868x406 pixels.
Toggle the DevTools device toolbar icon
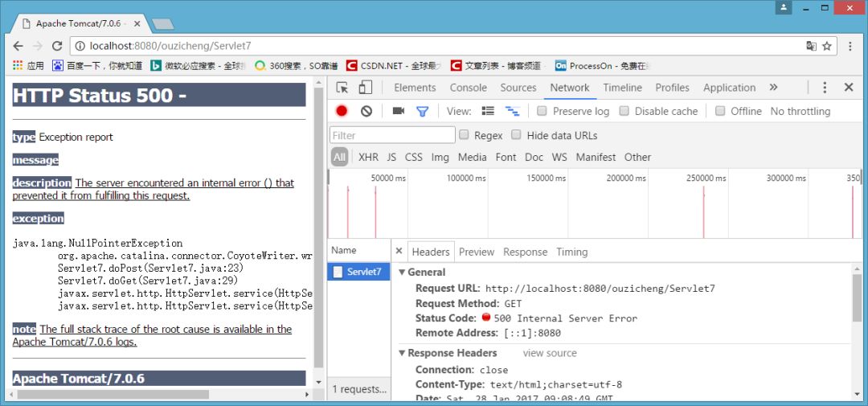366,88
